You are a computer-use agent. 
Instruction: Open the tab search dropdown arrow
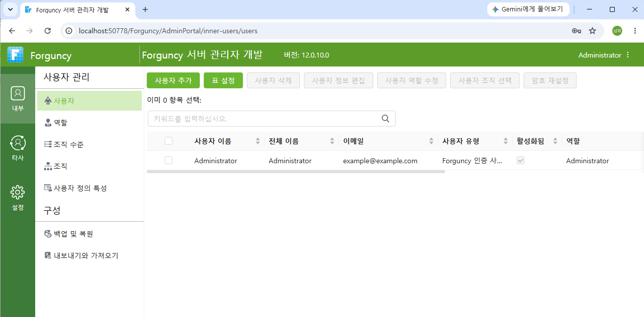[x=10, y=9]
